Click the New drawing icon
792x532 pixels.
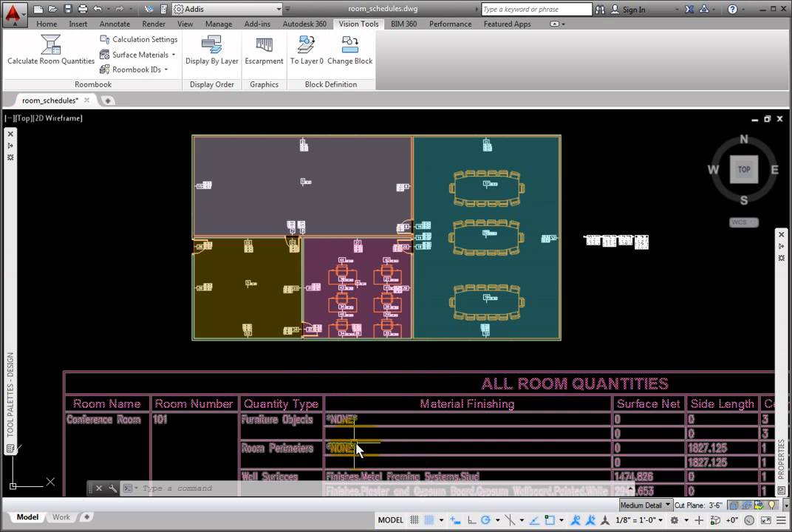[x=38, y=9]
